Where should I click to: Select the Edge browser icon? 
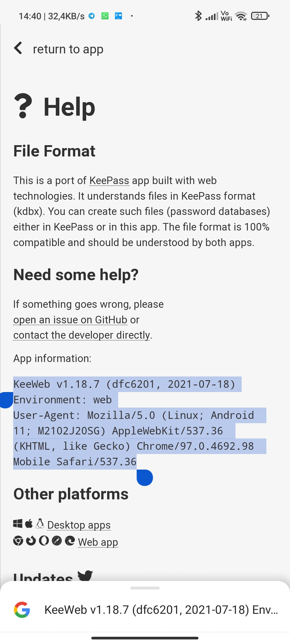(70, 541)
